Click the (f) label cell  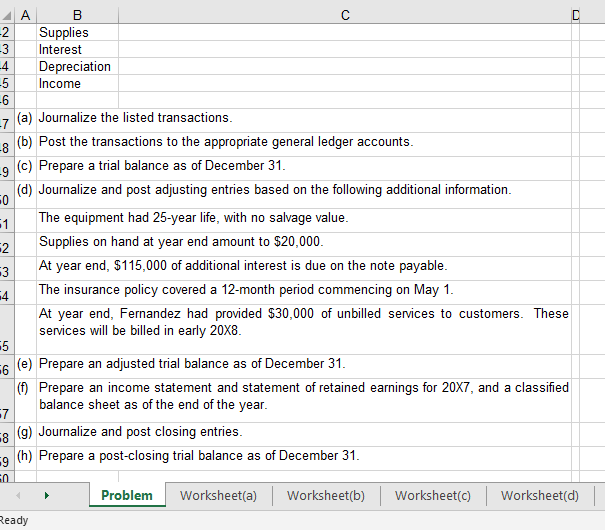(x=25, y=400)
